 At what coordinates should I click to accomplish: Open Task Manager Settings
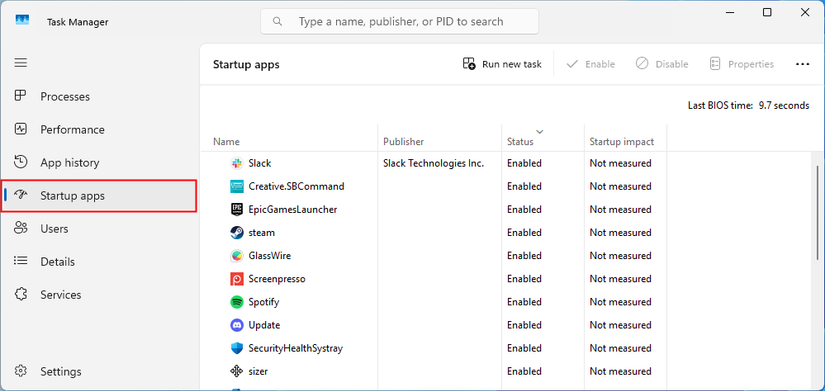(99, 371)
